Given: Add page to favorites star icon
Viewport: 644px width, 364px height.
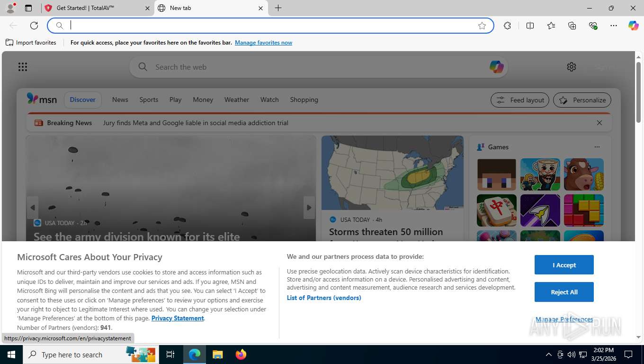Looking at the screenshot, I should pyautogui.click(x=482, y=26).
